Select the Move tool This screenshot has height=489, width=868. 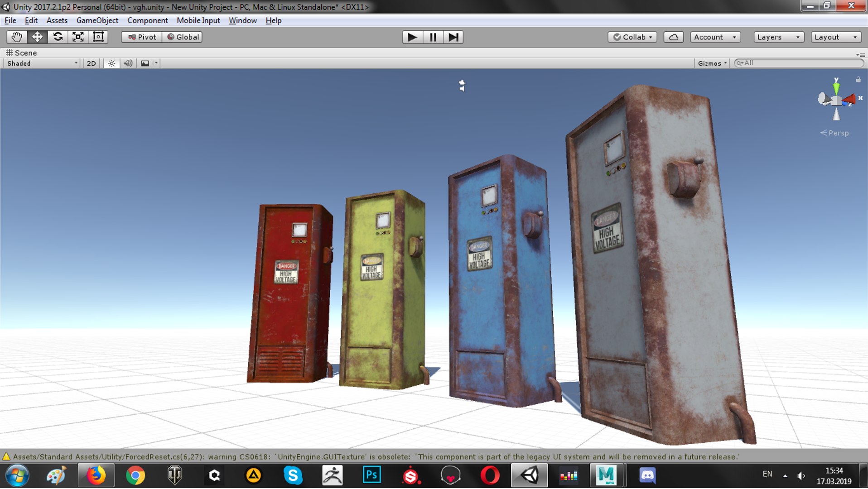click(x=37, y=37)
